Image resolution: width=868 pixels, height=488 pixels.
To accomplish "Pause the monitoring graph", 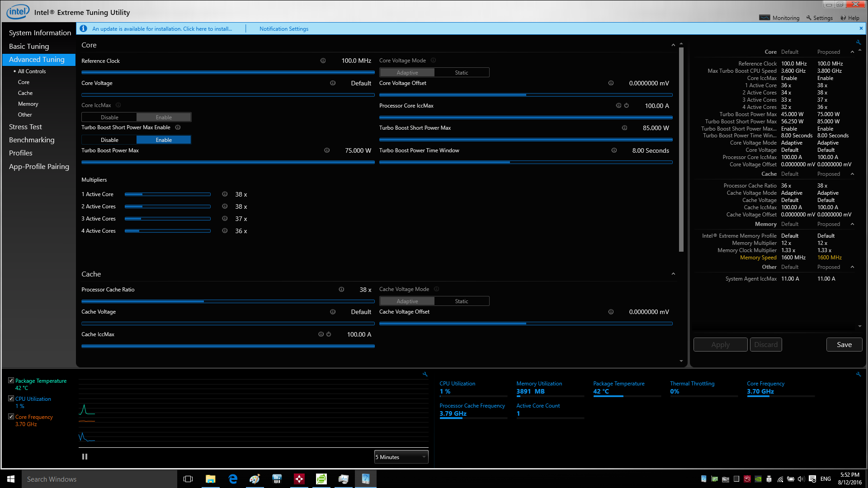I will pyautogui.click(x=85, y=457).
